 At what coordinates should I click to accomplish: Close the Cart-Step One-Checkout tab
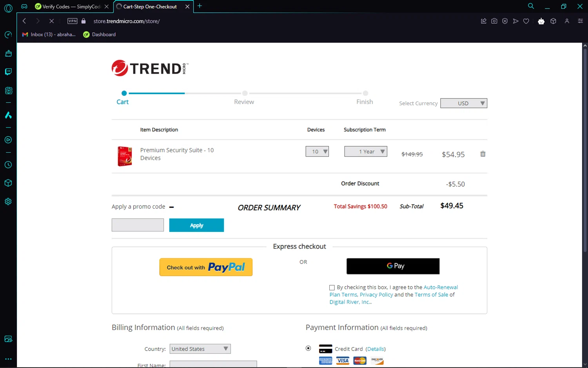point(187,7)
